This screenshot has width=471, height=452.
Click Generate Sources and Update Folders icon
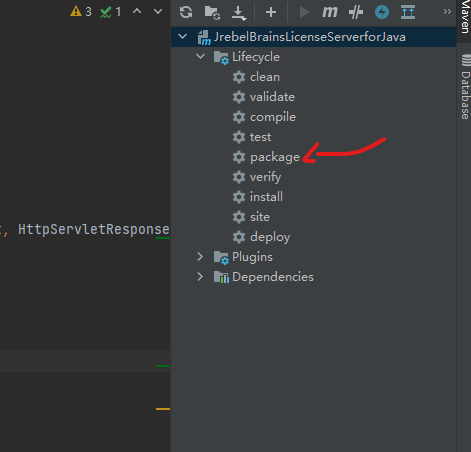(x=212, y=13)
